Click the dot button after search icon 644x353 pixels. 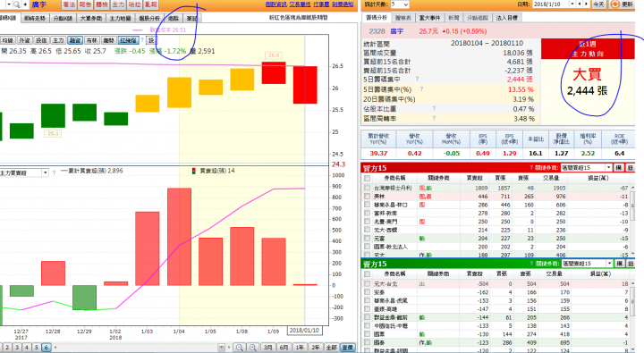point(25,4)
